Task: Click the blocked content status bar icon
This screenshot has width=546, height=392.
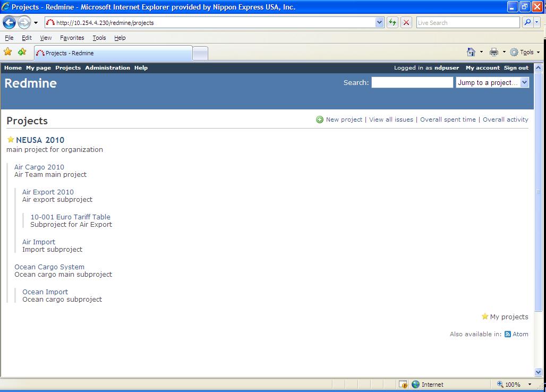Action: [x=403, y=385]
